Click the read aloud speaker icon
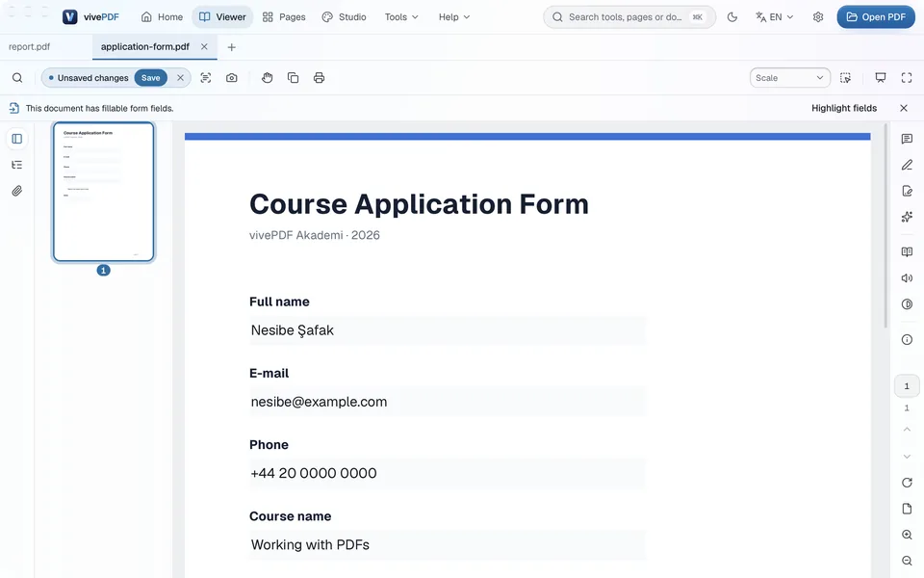The width and height of the screenshot is (924, 578). 907,277
